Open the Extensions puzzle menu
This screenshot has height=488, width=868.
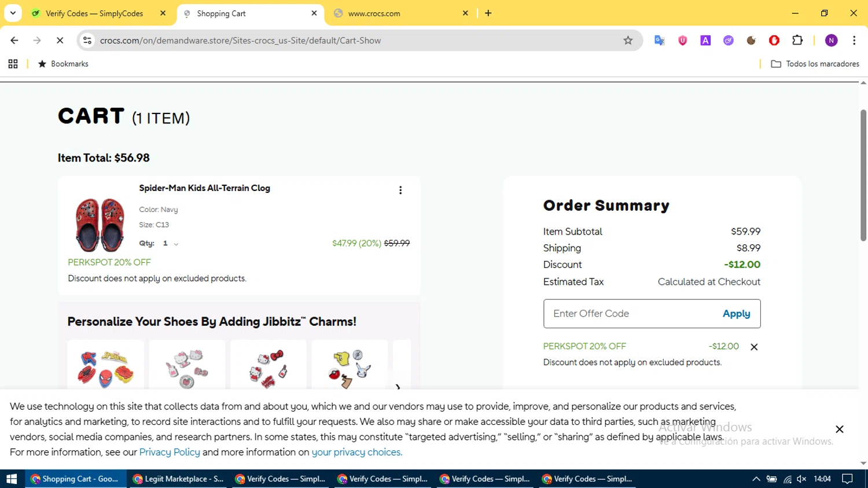pyautogui.click(x=797, y=41)
